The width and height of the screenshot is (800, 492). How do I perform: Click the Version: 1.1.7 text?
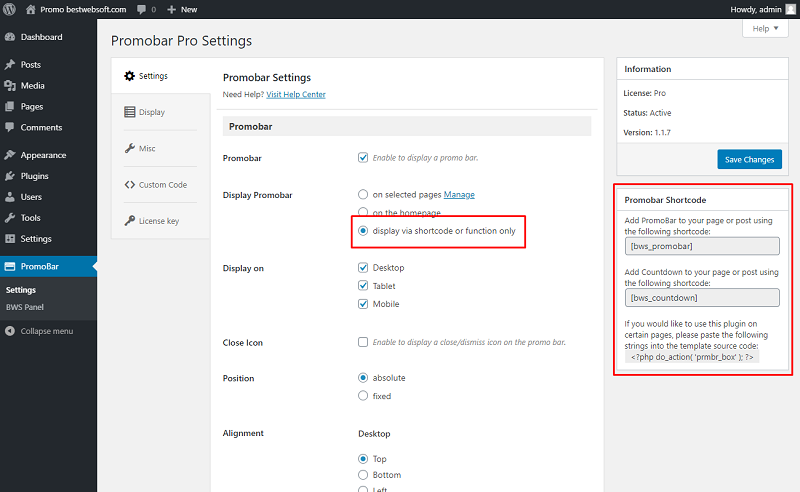tap(647, 132)
